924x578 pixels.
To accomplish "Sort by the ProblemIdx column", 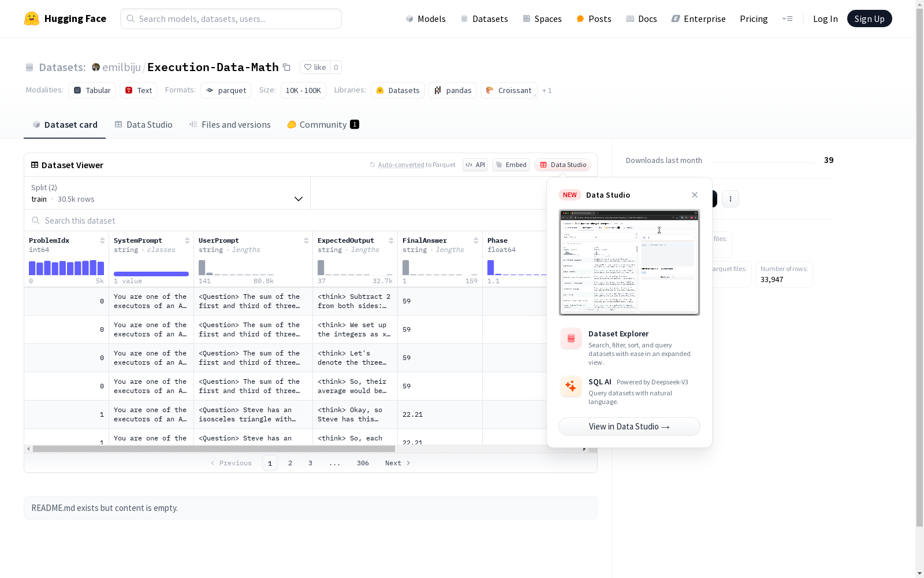I will (102, 240).
